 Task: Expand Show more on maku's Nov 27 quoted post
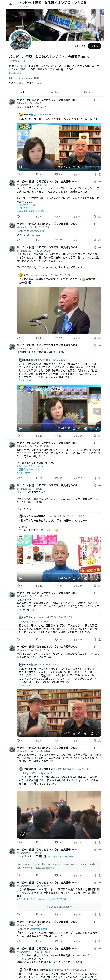pos(25,380)
